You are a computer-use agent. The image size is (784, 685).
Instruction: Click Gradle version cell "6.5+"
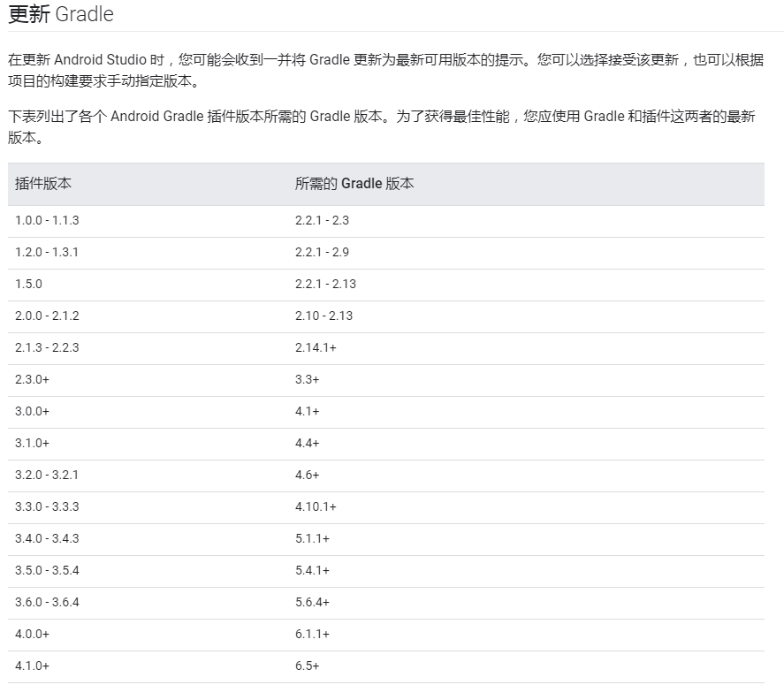[x=307, y=666]
